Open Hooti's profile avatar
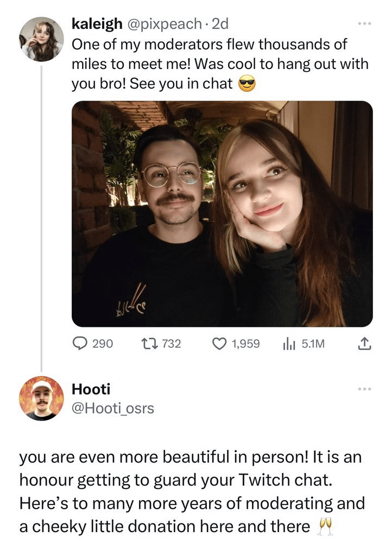Image resolution: width=392 pixels, height=556 pixels. 41,398
